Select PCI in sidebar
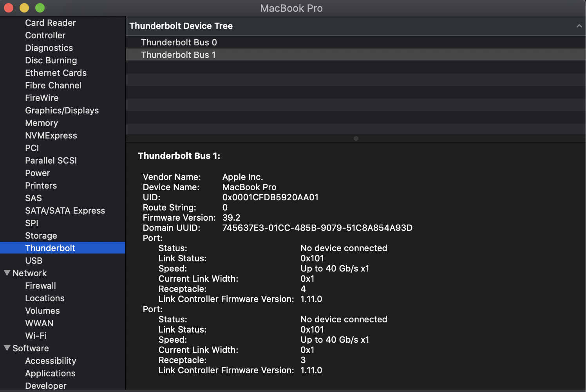Viewport: 586px width, 392px height. click(32, 148)
